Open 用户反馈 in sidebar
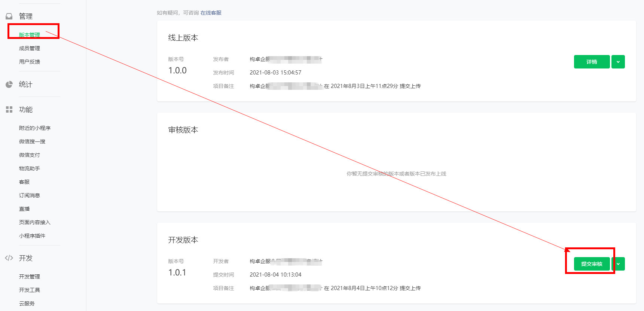This screenshot has height=311, width=644. (x=30, y=62)
